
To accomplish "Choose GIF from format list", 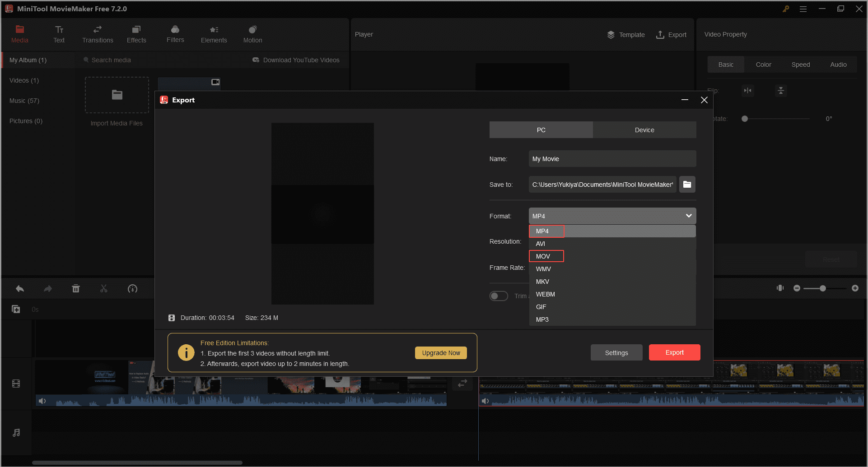I will [x=612, y=307].
